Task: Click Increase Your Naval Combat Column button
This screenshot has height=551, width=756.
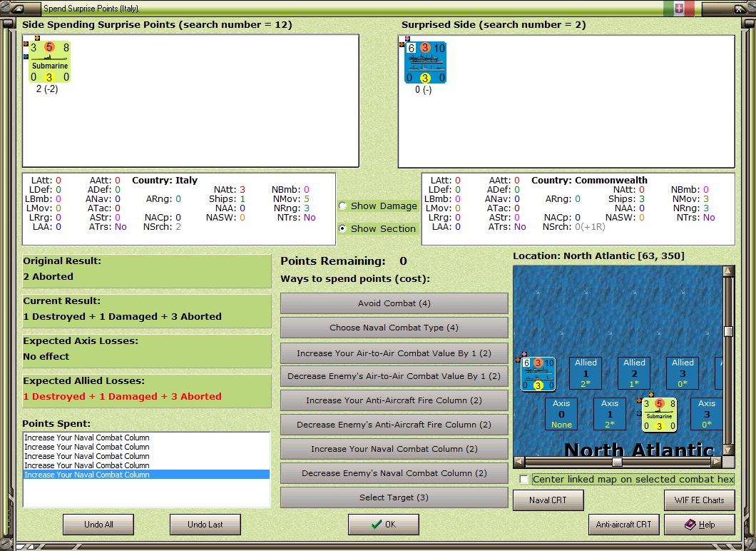Action: click(x=394, y=449)
